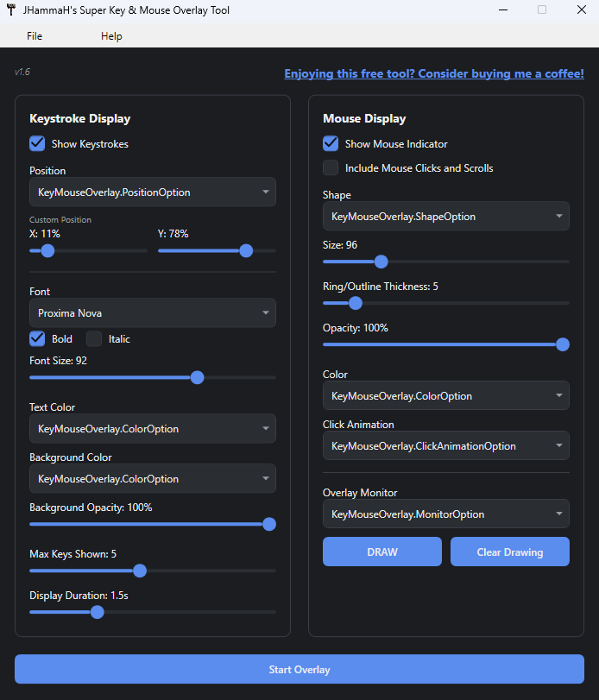Click the mouse Size slider handle
Image resolution: width=599 pixels, height=700 pixels.
point(381,262)
